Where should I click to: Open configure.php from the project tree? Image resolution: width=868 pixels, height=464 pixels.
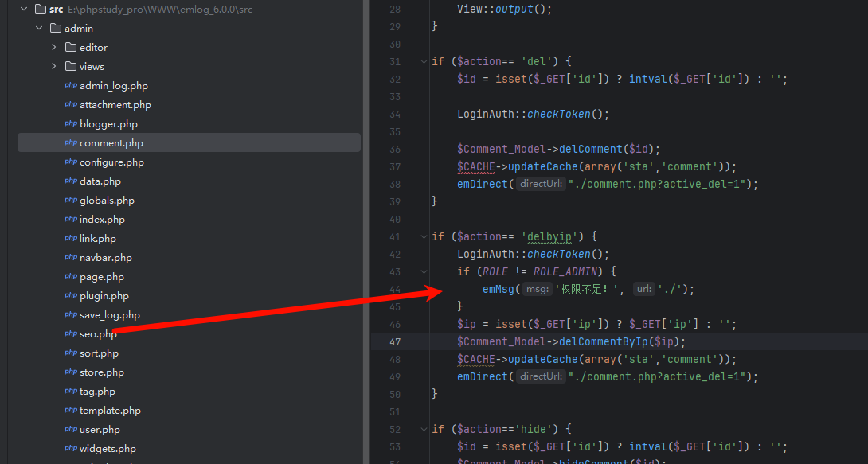click(111, 162)
